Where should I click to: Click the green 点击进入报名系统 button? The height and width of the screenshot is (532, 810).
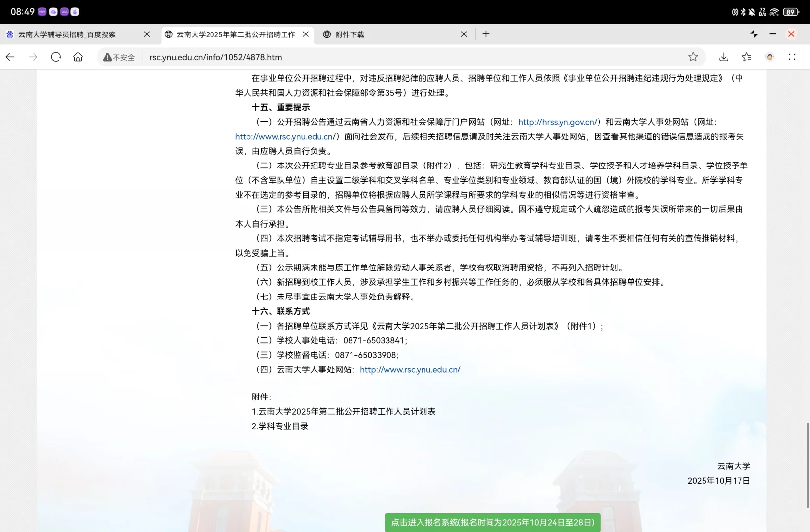(x=493, y=522)
